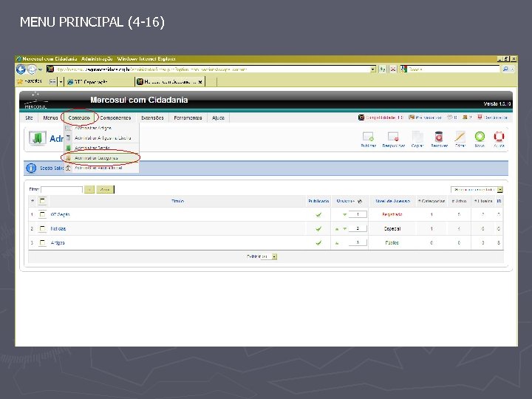
Task: Toggle published checkmark for Artigos row
Action: pos(318,243)
